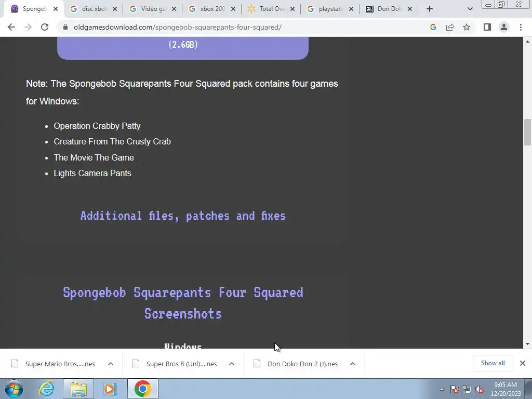Image resolution: width=532 pixels, height=399 pixels.
Task: Open Windows Explorer from taskbar
Action: [x=78, y=389]
